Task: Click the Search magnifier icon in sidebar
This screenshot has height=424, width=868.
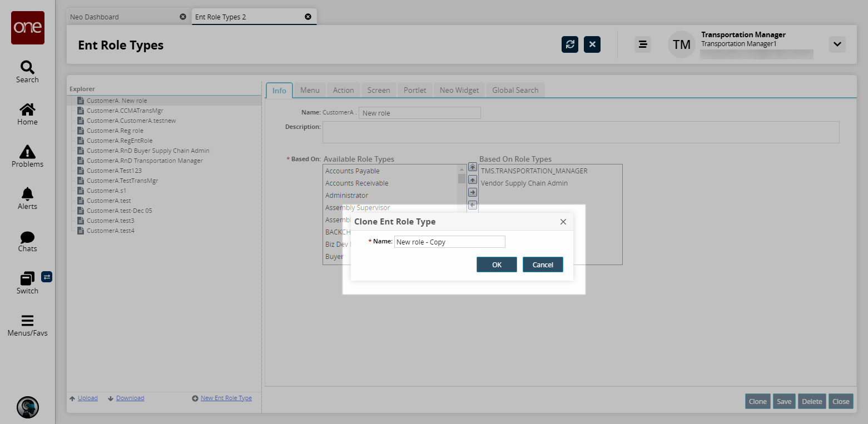Action: 27,67
